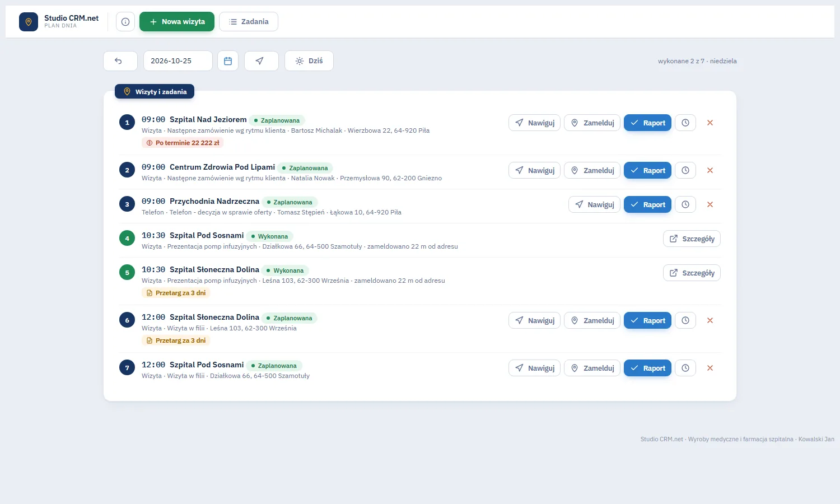Open the calendar date picker icon

pyautogui.click(x=228, y=61)
